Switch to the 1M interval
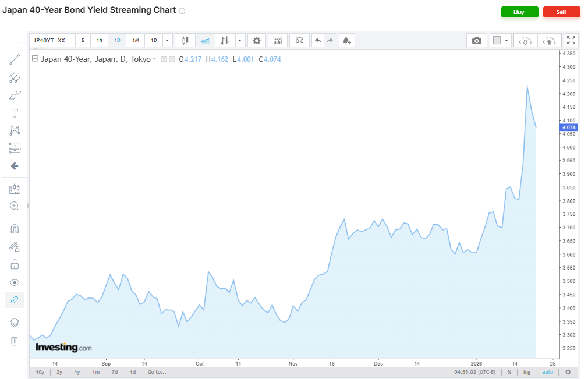Image resolution: width=588 pixels, height=379 pixels. [135, 40]
